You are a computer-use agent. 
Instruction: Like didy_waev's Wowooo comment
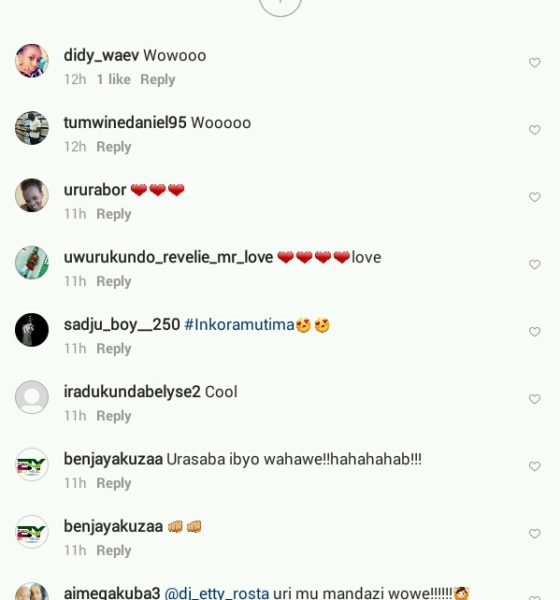point(534,62)
